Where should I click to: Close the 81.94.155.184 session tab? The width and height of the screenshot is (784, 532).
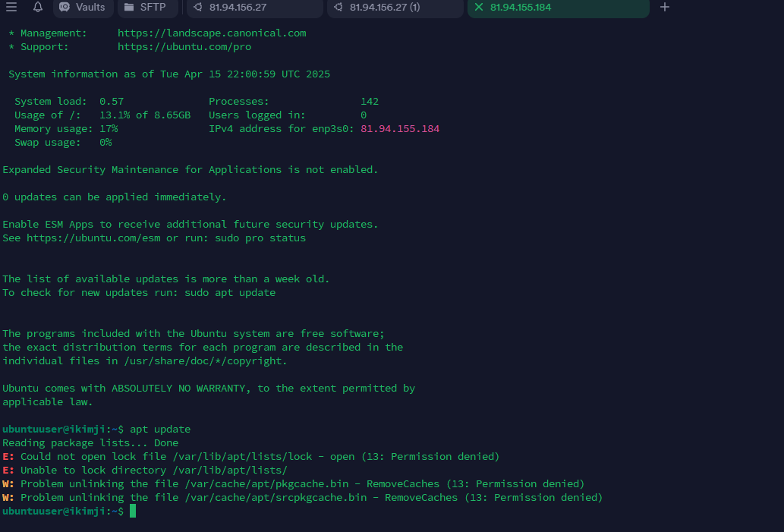click(x=478, y=8)
